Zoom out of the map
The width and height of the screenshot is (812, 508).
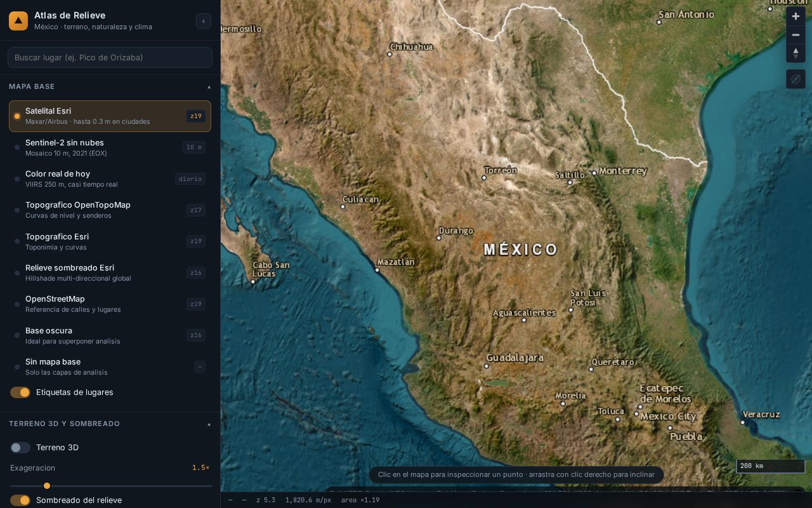point(796,35)
